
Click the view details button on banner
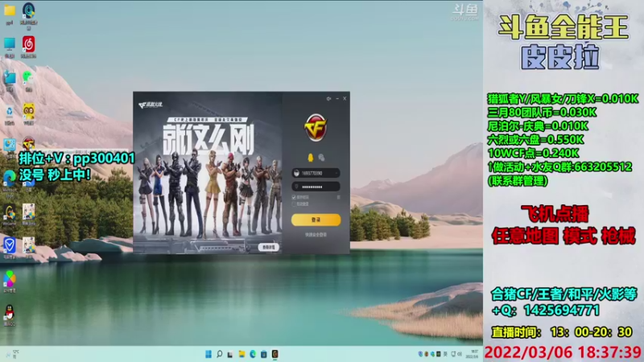[x=269, y=247]
